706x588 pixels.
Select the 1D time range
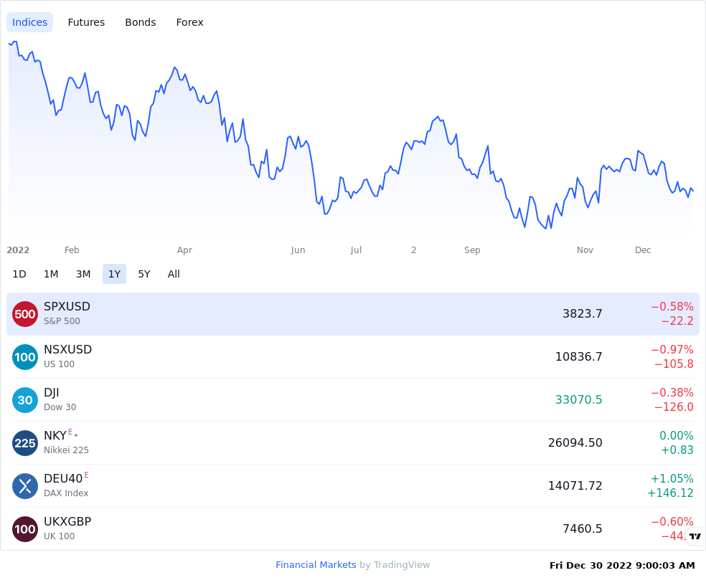pyautogui.click(x=19, y=274)
